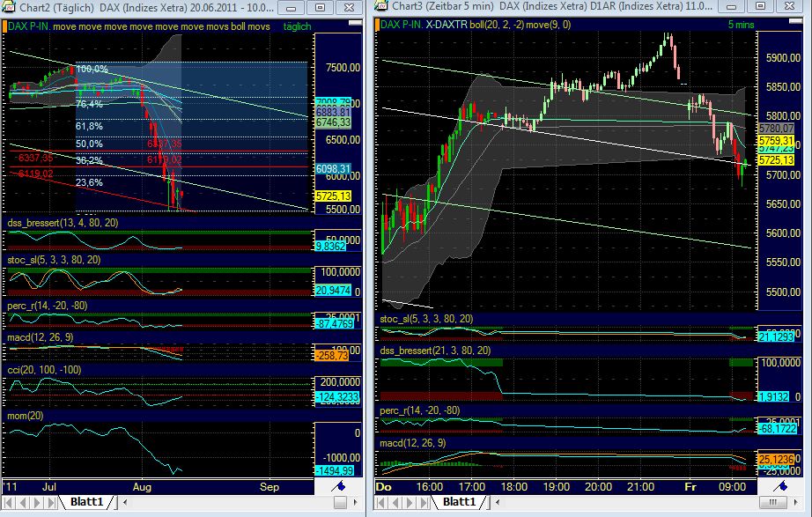Click 'perc_r(14, -20, -80)' label in Chart3
This screenshot has height=517, width=812.
(420, 410)
